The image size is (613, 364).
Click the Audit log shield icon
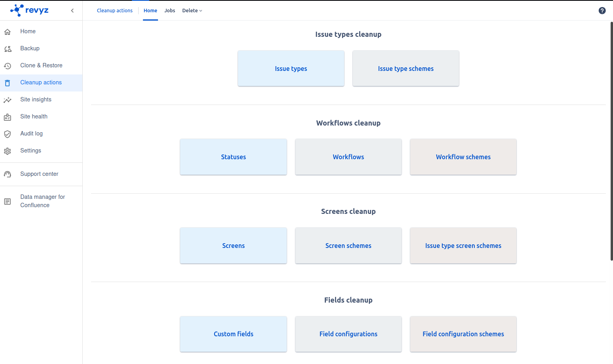(x=8, y=134)
